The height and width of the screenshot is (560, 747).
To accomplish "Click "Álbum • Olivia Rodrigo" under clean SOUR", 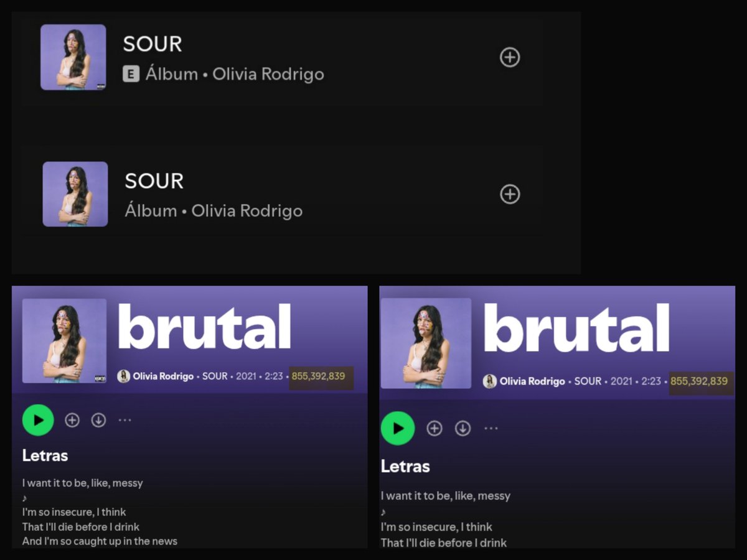I will (x=214, y=211).
